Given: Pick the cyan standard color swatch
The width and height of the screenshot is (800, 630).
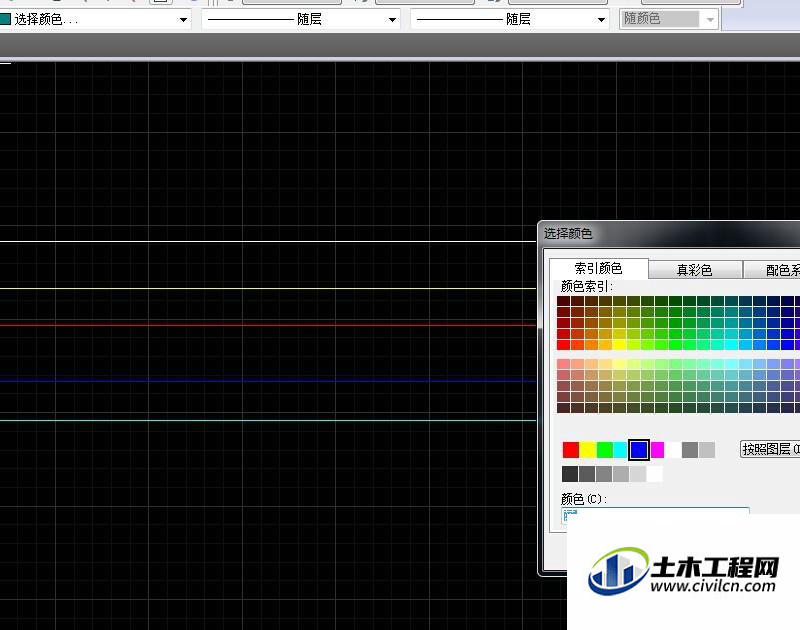Looking at the screenshot, I should point(620,450).
